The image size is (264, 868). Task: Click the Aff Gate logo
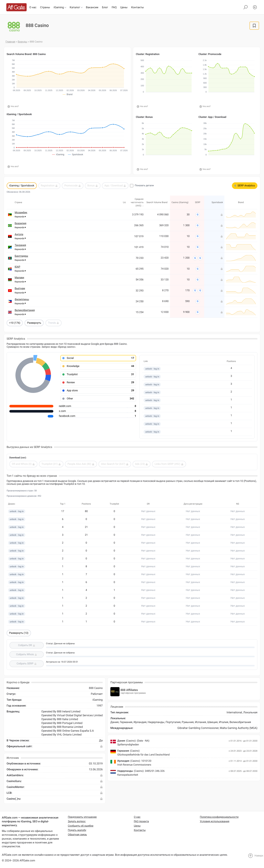[x=16, y=7]
